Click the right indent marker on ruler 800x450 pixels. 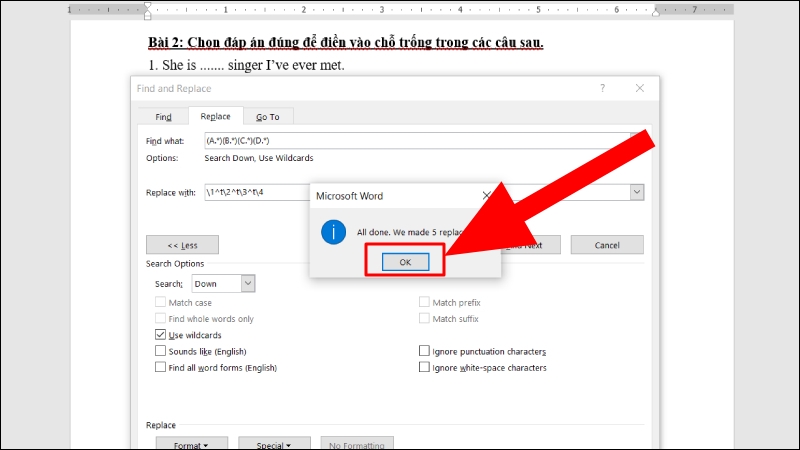click(x=656, y=11)
